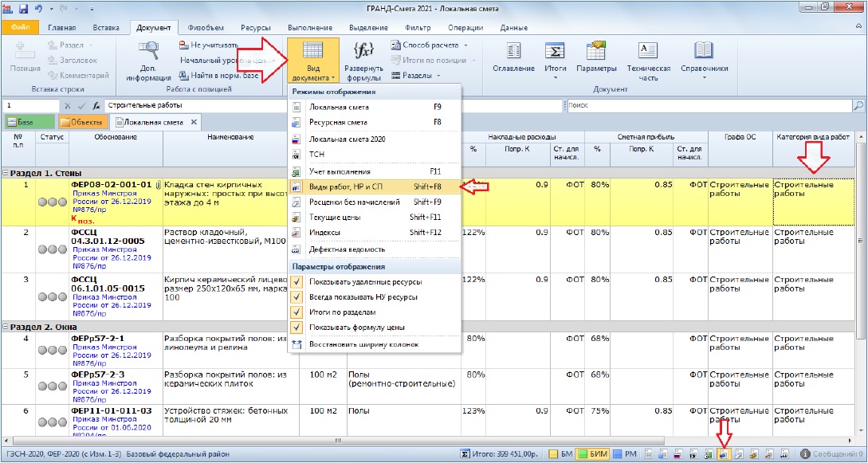Choose Ресурсная смета in display modes menu
The height and width of the screenshot is (463, 868).
tap(374, 122)
